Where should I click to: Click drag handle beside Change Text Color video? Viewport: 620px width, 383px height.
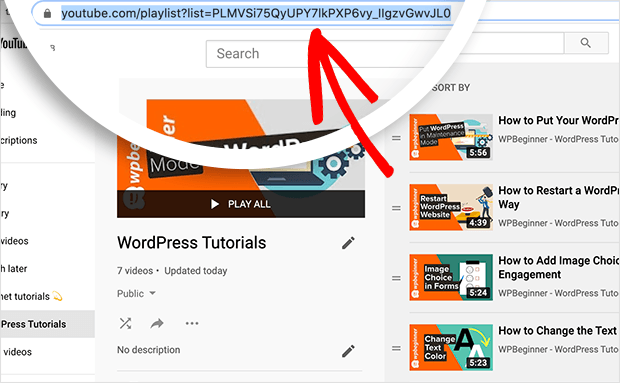(x=396, y=349)
